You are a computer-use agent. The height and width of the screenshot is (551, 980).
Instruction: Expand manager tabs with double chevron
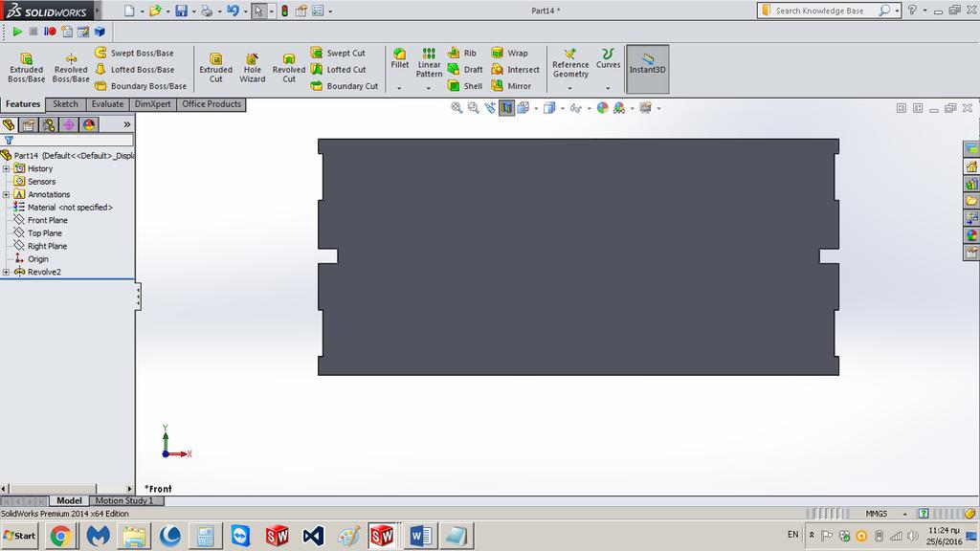click(x=127, y=125)
